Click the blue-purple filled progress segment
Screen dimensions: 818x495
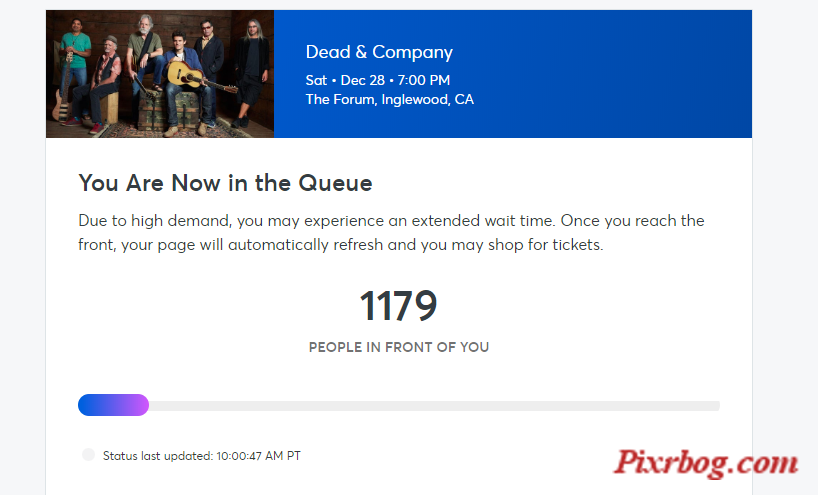pyautogui.click(x=113, y=405)
